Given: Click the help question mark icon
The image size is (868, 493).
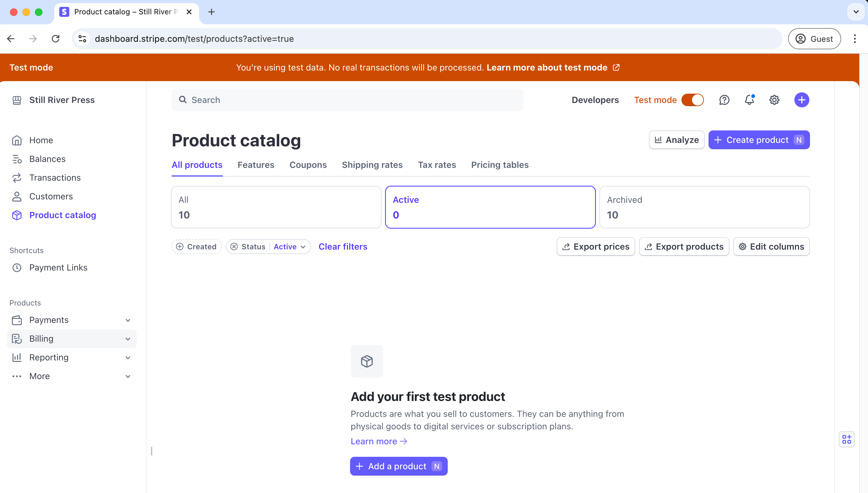Looking at the screenshot, I should coord(724,100).
